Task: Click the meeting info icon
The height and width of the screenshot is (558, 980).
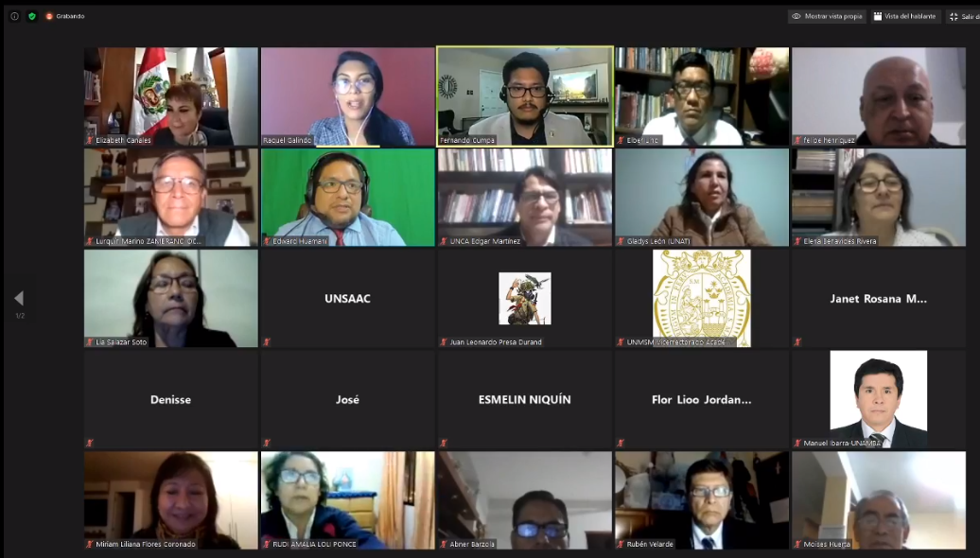Action: pos(14,16)
